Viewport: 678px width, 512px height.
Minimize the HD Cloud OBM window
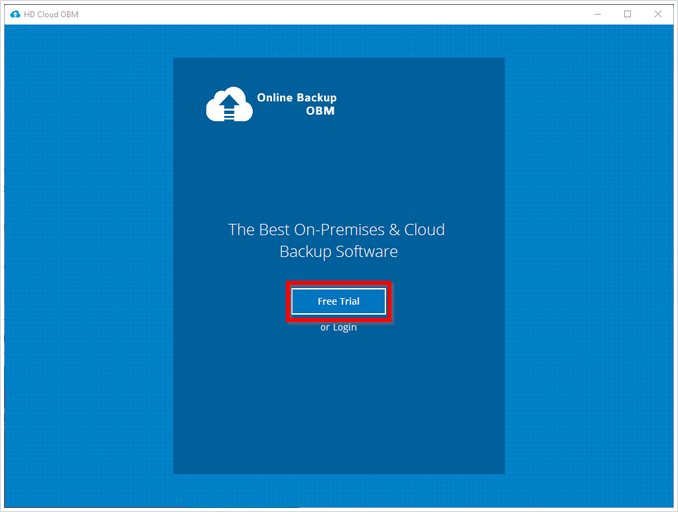click(x=598, y=14)
